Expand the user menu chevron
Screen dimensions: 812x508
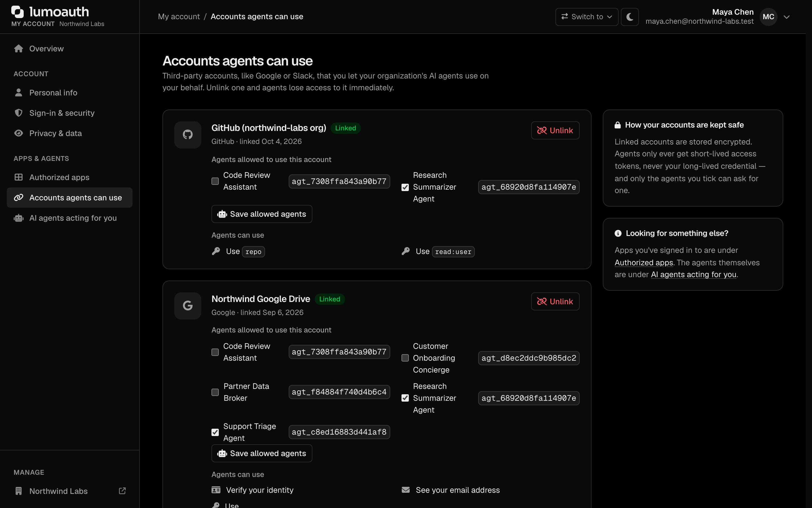click(x=786, y=17)
